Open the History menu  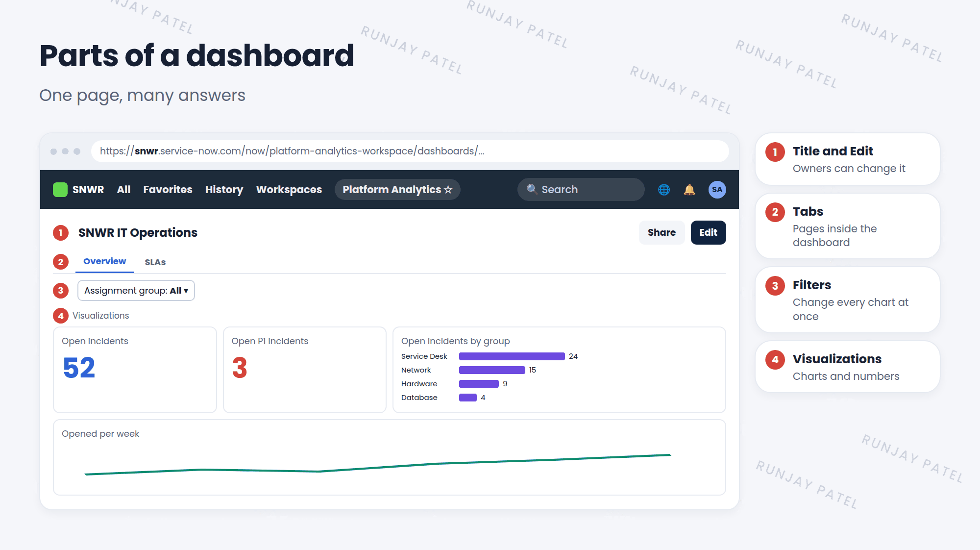click(x=224, y=190)
